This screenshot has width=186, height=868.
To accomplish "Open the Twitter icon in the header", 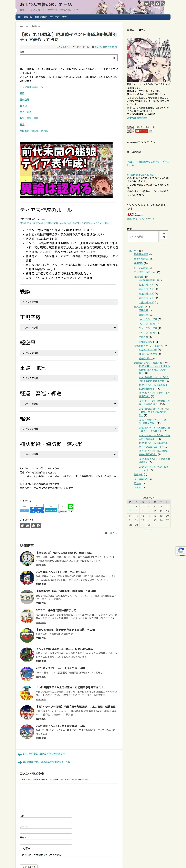I will (146, 4).
